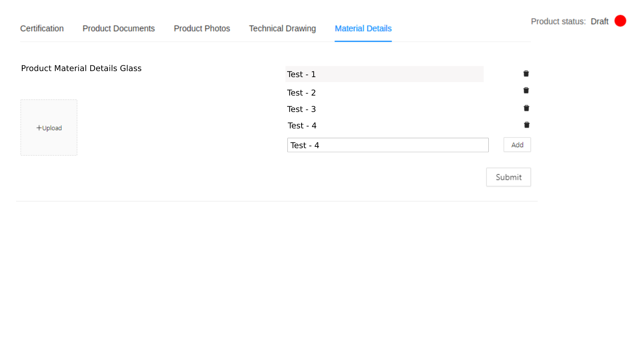Click the Product status Draft label
Viewport: 644px width, 362px height.
click(x=599, y=21)
